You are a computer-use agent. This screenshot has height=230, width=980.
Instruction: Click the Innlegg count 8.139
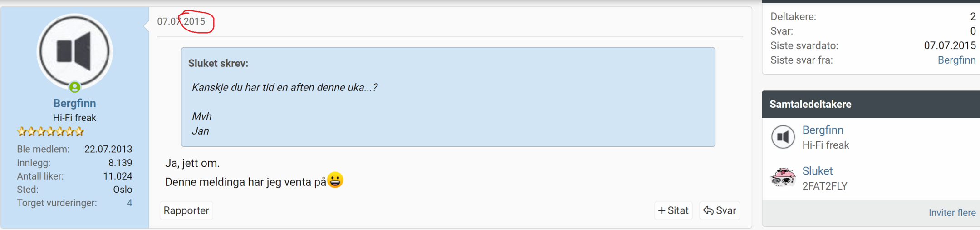pos(120,163)
